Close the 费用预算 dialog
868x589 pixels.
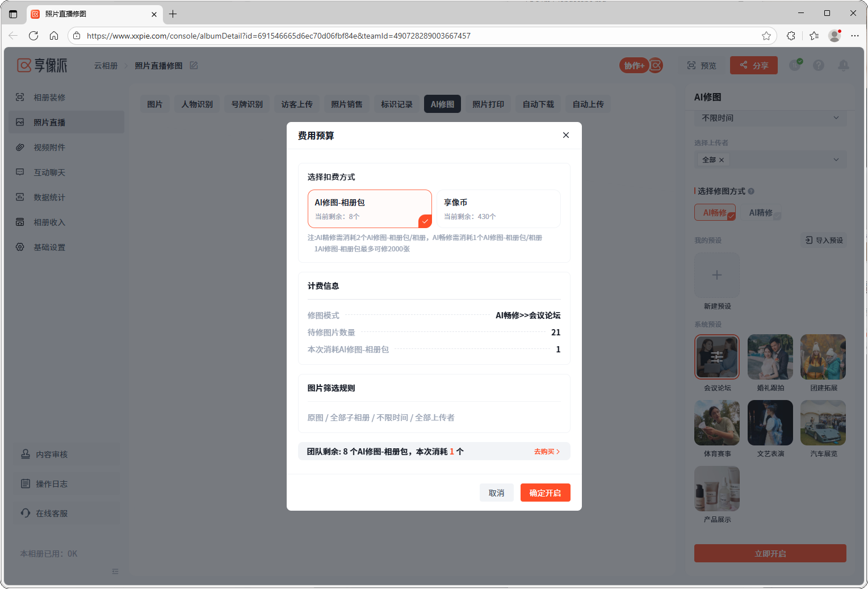[565, 135]
